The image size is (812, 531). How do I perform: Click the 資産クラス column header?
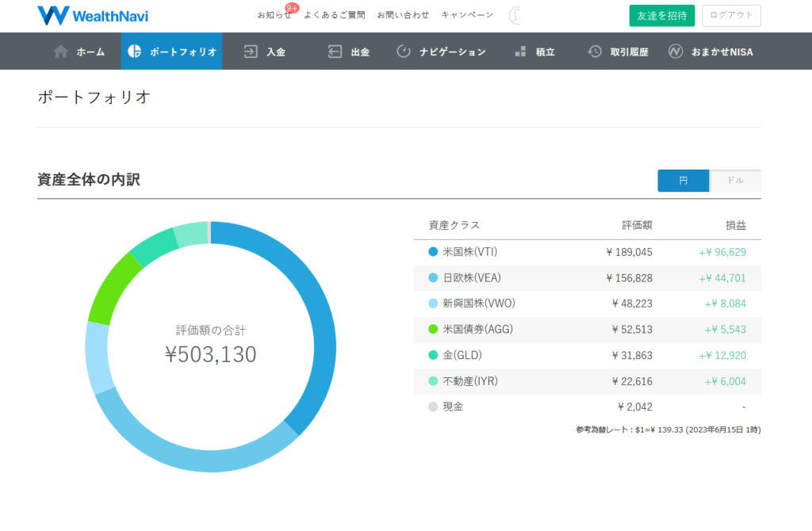click(454, 225)
